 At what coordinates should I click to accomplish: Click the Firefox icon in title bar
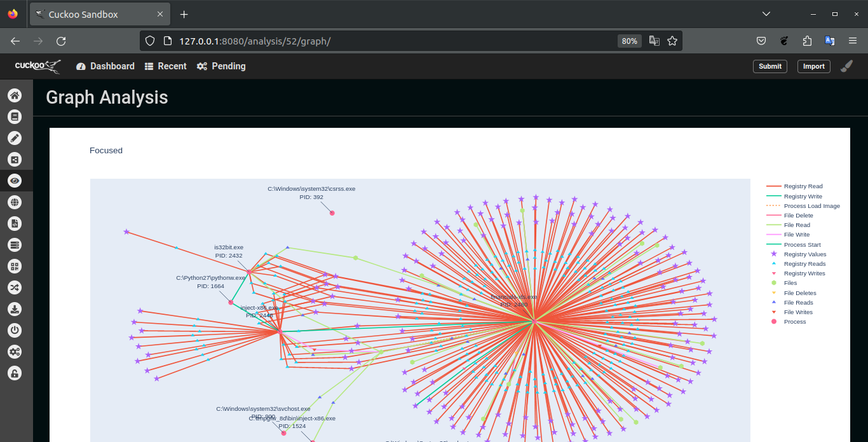[13, 14]
